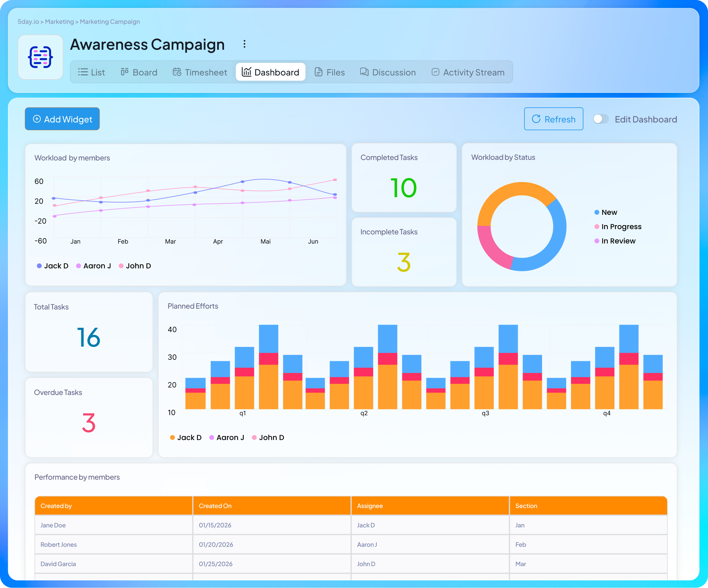This screenshot has height=588, width=708.
Task: Click the Add Widget button
Action: (62, 119)
